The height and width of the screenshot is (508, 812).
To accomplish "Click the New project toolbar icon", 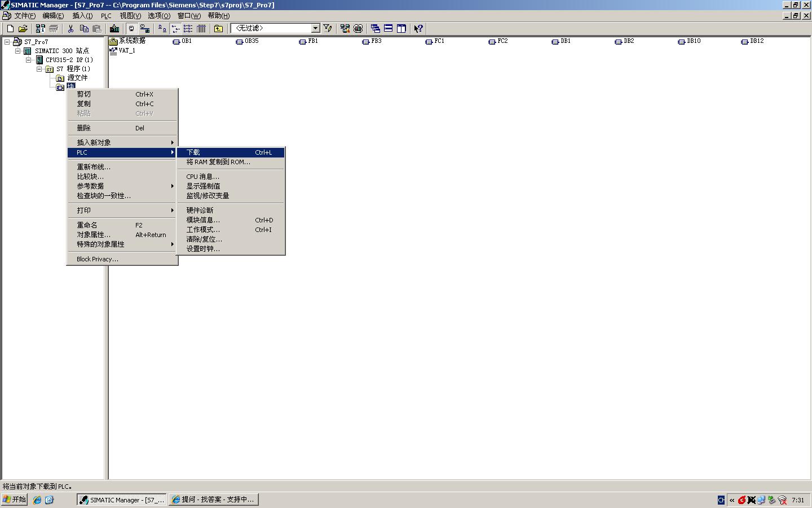I will coord(10,28).
